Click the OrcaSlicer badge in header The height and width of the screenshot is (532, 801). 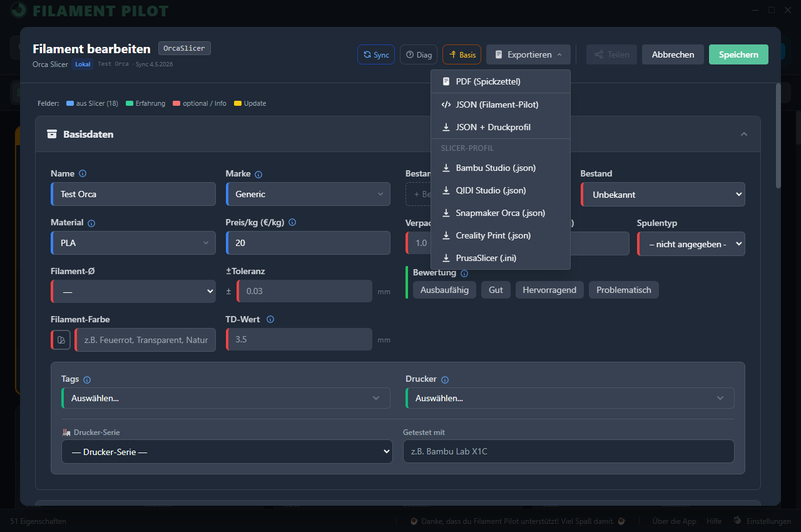click(185, 48)
